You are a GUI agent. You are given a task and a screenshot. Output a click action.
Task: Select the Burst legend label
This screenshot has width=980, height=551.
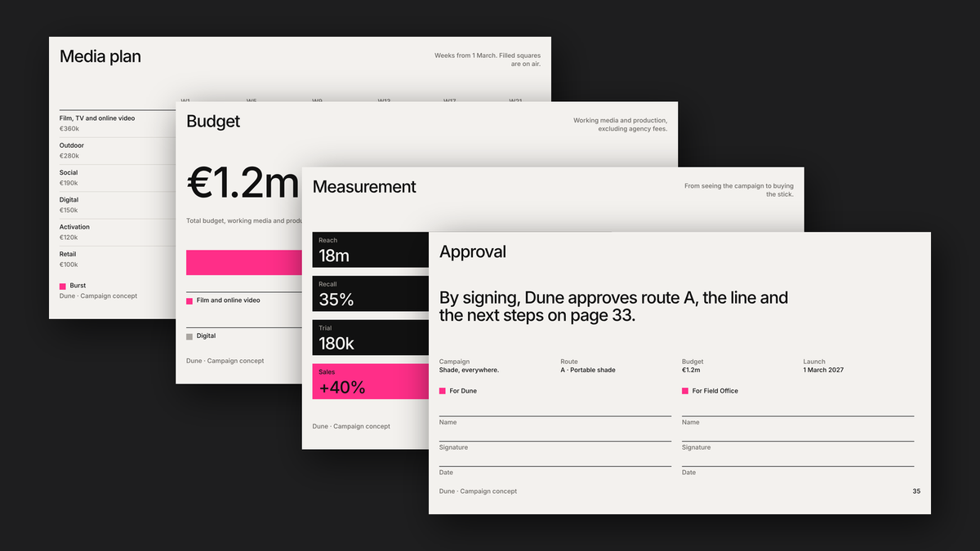coord(78,286)
